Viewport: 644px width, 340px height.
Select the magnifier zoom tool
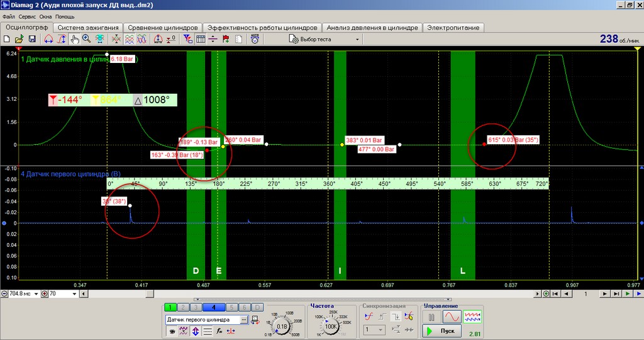pos(87,39)
